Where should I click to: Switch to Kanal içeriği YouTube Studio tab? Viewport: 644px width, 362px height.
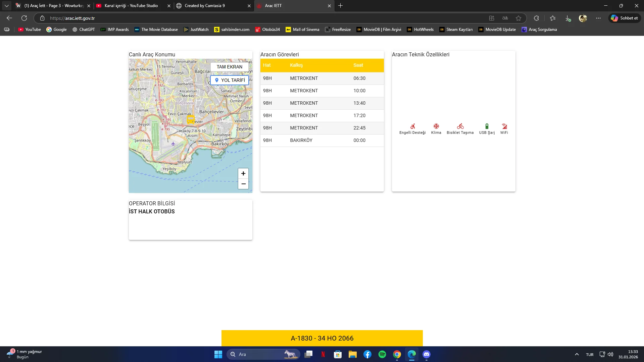(131, 6)
